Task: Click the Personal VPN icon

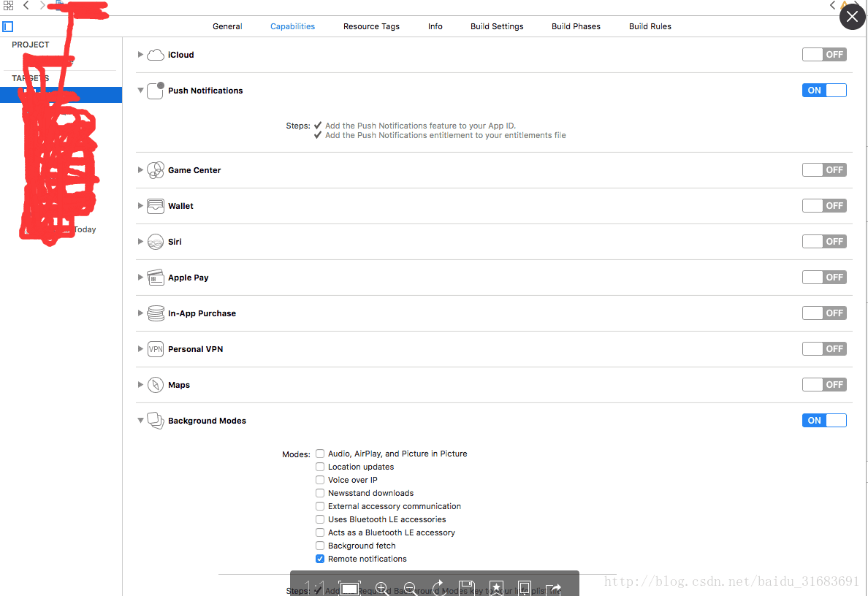Action: (156, 349)
